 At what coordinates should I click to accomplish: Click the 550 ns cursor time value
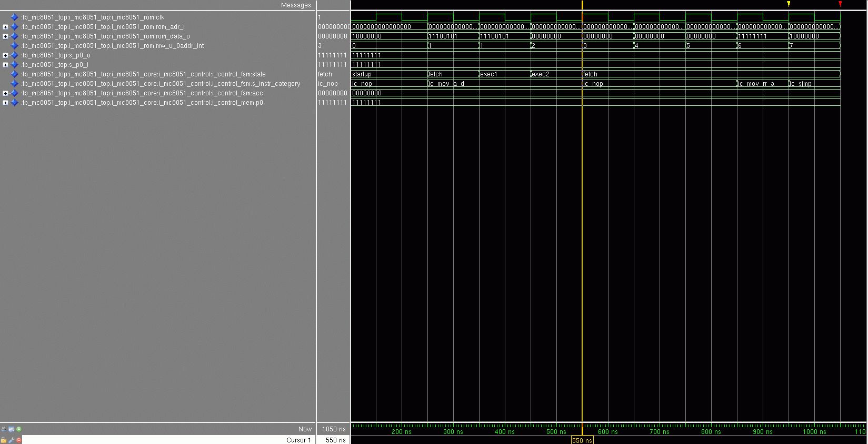[x=335, y=440]
